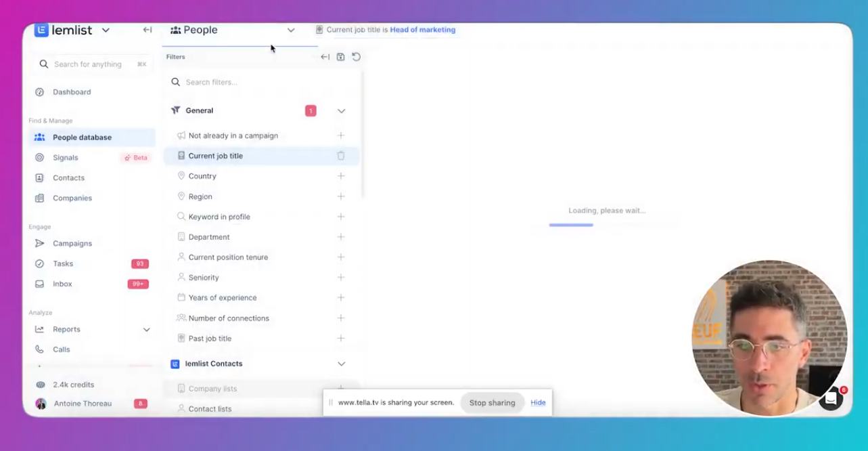868x451 pixels.
Task: Add the Past job title filter
Action: 341,339
